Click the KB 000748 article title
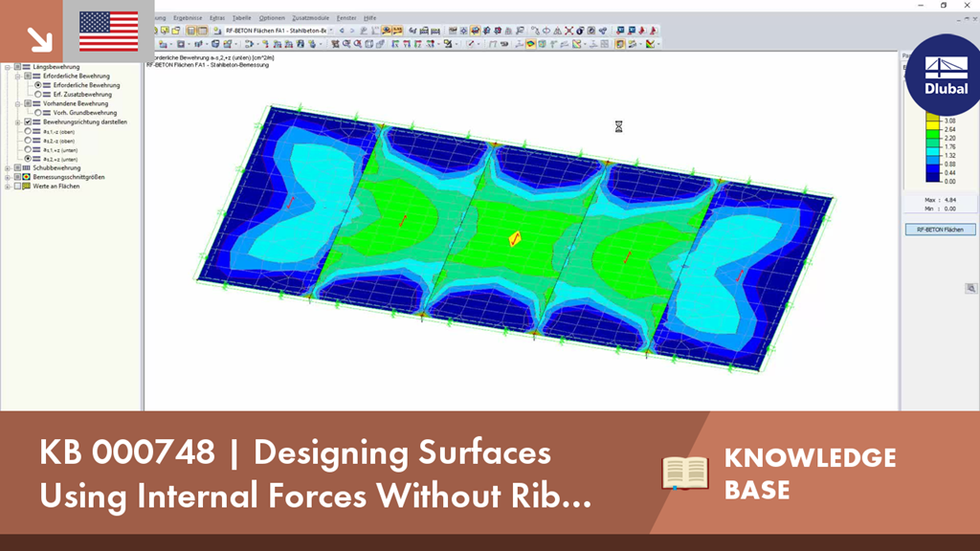980x551 pixels. click(315, 473)
